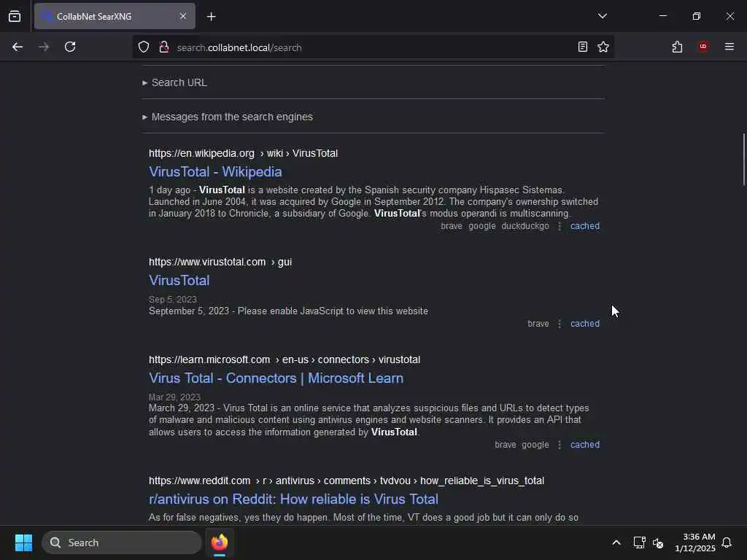747x560 pixels.
Task: List all tabs dropdown arrow
Action: (x=602, y=16)
